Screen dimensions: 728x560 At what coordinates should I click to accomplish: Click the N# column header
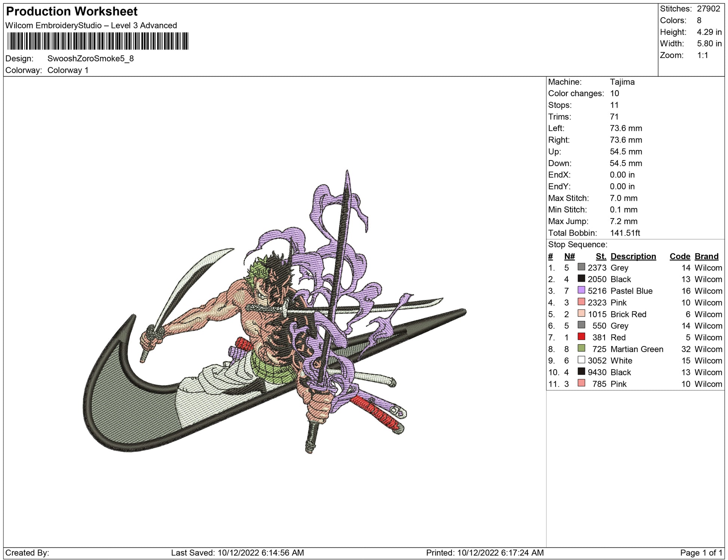point(569,256)
